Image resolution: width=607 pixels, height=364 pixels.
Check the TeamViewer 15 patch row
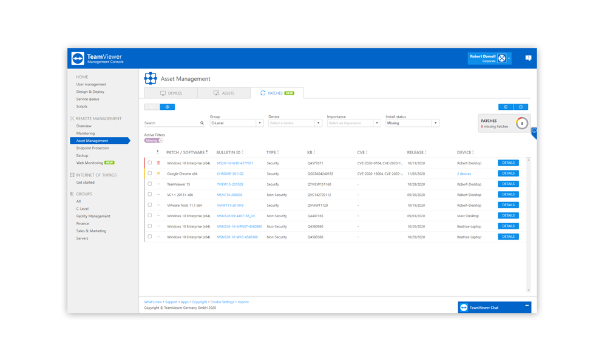[x=150, y=184]
